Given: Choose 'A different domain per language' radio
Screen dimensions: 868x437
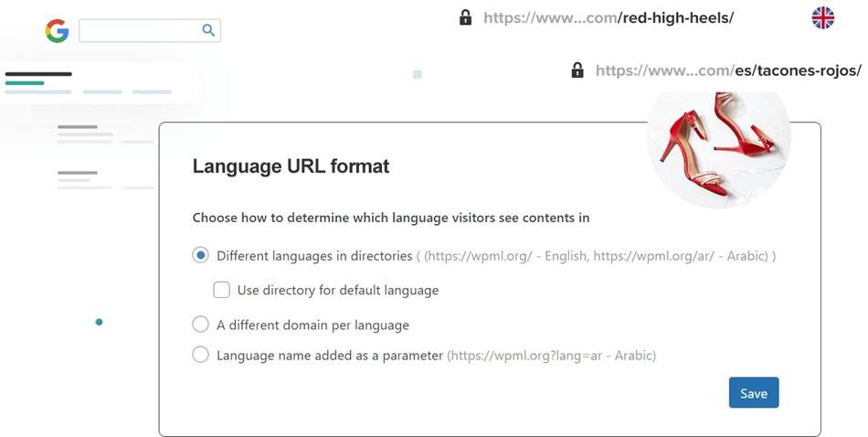Looking at the screenshot, I should click(x=200, y=324).
